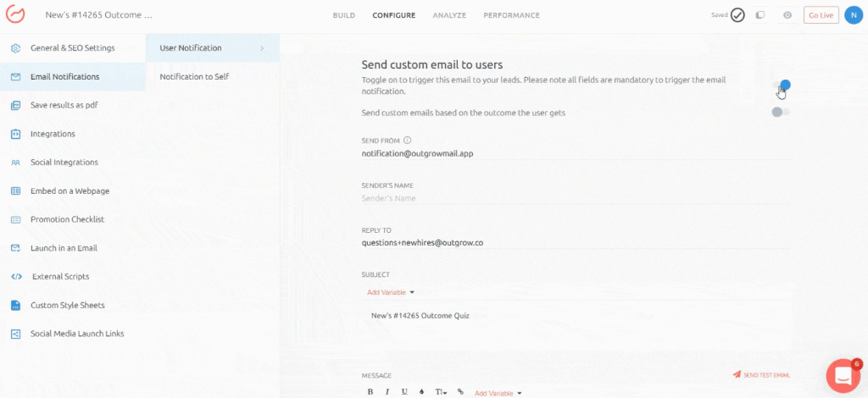Click the italic formatting icon
Viewport: 868px width, 398px height.
point(387,392)
